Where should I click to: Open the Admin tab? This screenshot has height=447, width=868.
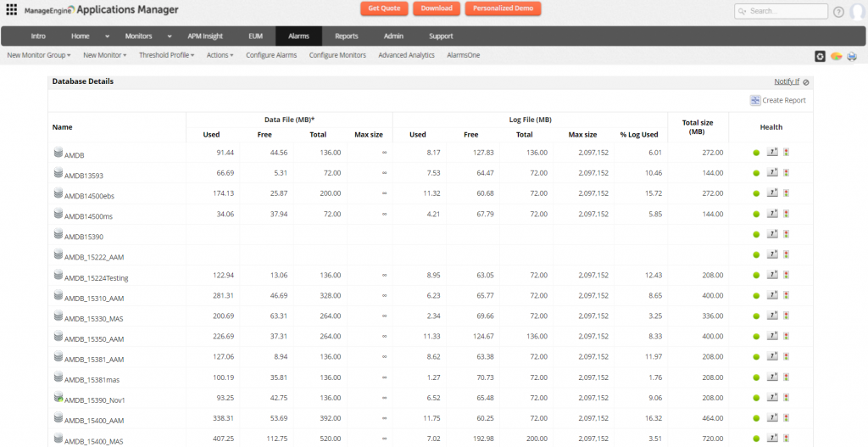393,36
